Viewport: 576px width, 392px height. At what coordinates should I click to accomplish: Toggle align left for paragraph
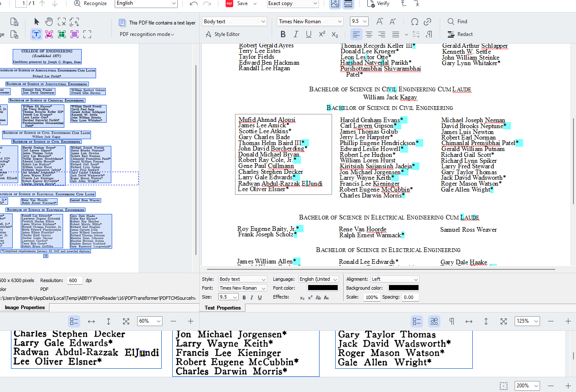point(356,34)
